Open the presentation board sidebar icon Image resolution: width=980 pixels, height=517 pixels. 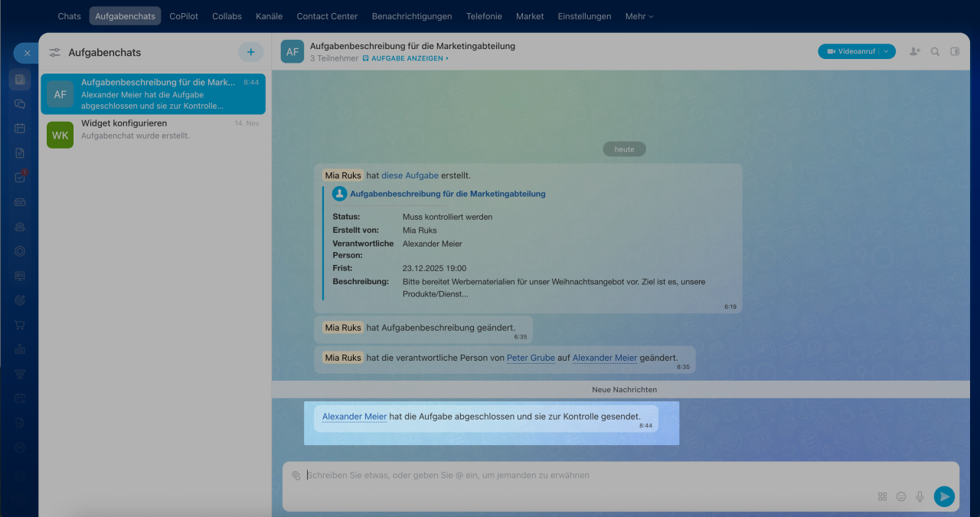pyautogui.click(x=20, y=275)
